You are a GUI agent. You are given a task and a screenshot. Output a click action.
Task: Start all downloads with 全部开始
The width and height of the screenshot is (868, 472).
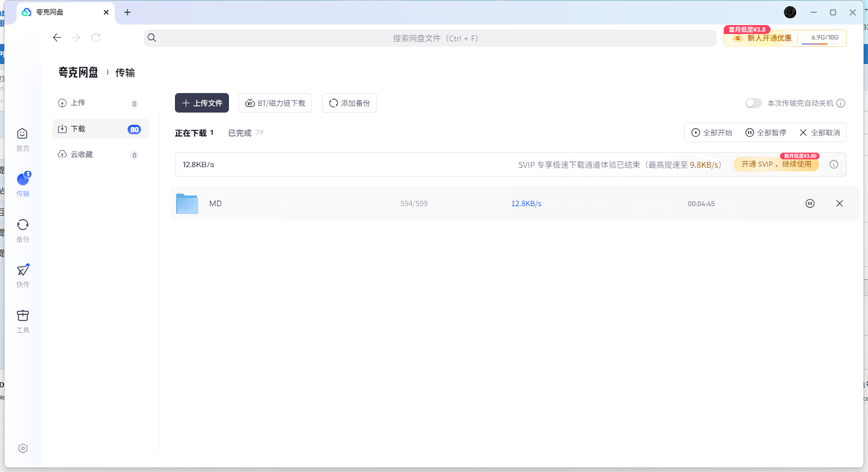[712, 133]
